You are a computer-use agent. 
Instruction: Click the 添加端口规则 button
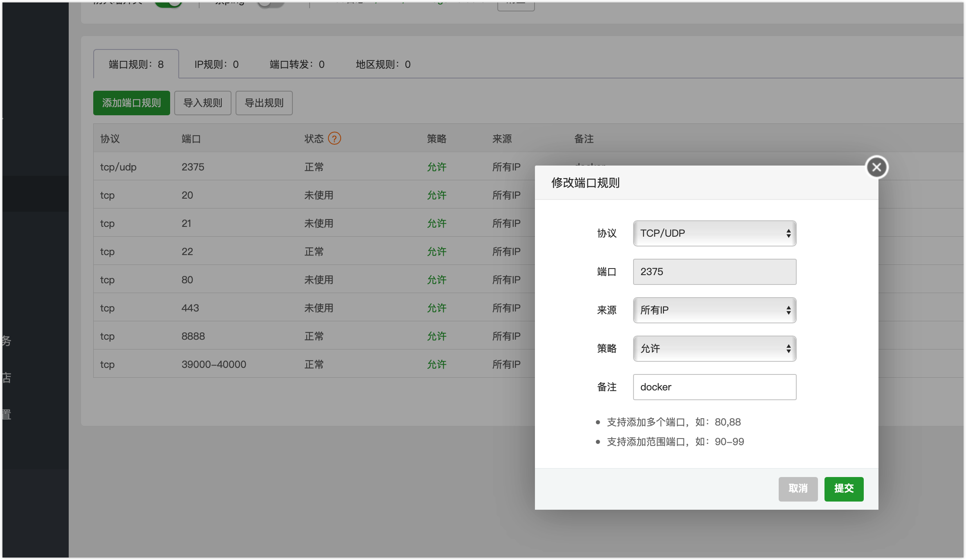click(x=131, y=103)
